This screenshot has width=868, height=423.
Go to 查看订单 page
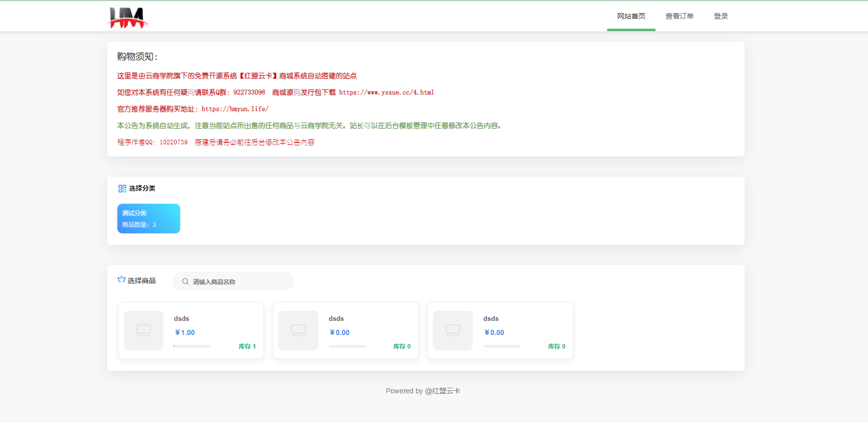pos(679,16)
